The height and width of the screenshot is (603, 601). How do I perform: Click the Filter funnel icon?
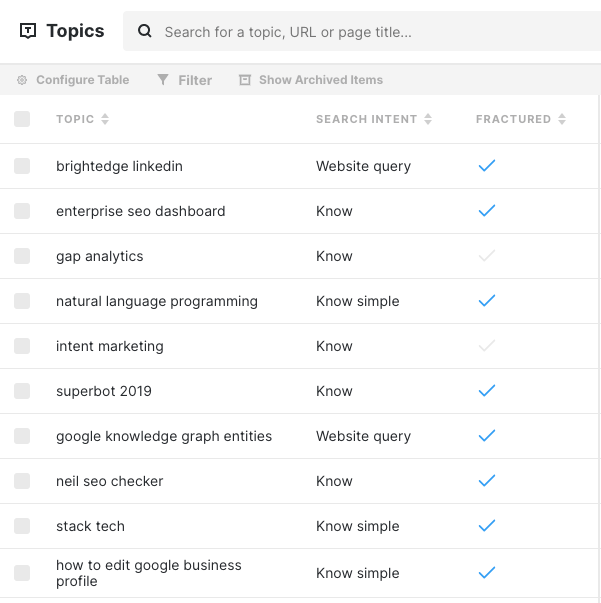click(163, 80)
